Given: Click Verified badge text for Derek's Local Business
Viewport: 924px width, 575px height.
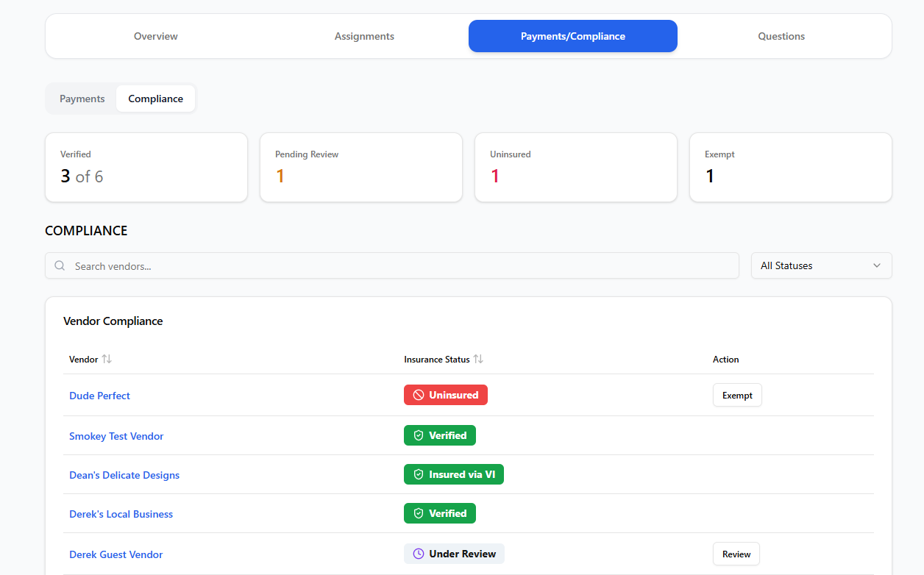Looking at the screenshot, I should (448, 513).
